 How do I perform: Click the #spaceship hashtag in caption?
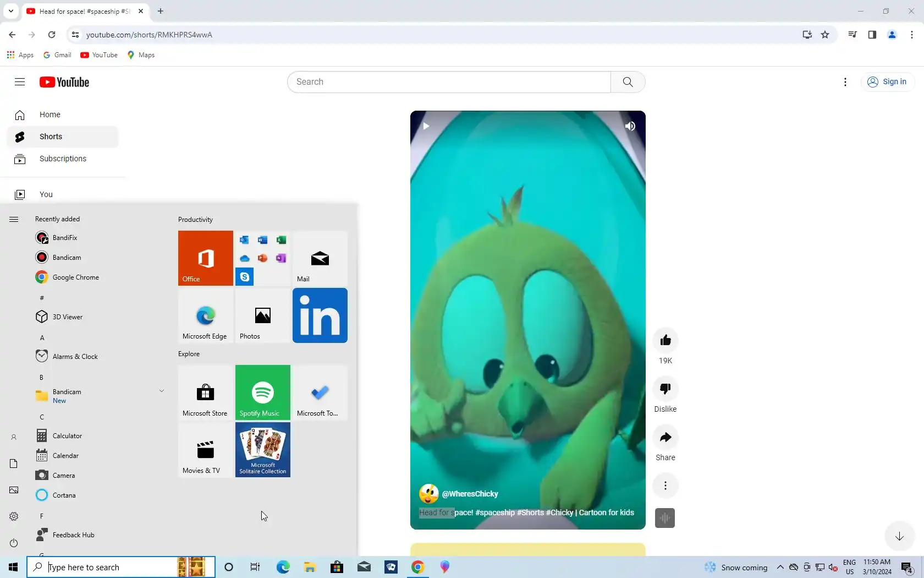(495, 512)
